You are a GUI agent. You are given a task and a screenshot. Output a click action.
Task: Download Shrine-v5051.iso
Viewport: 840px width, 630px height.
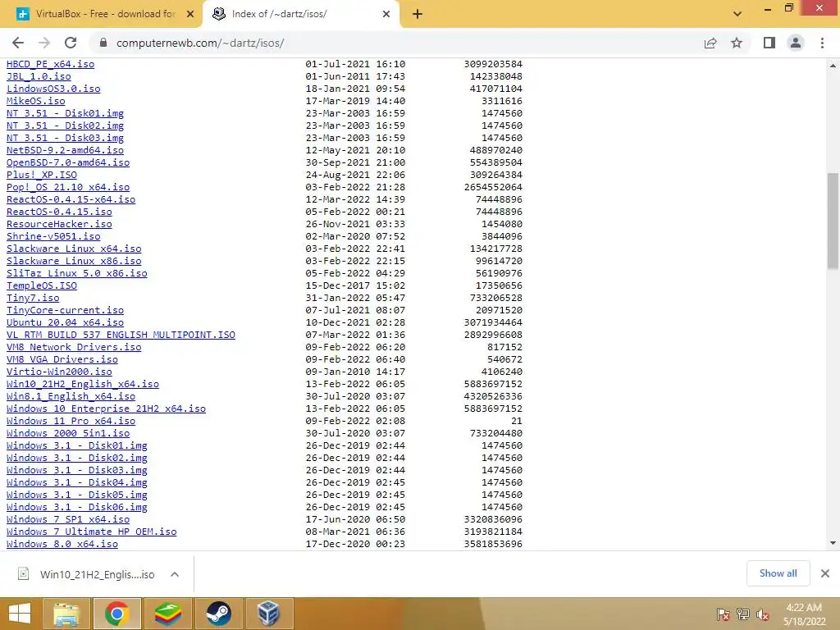53,236
